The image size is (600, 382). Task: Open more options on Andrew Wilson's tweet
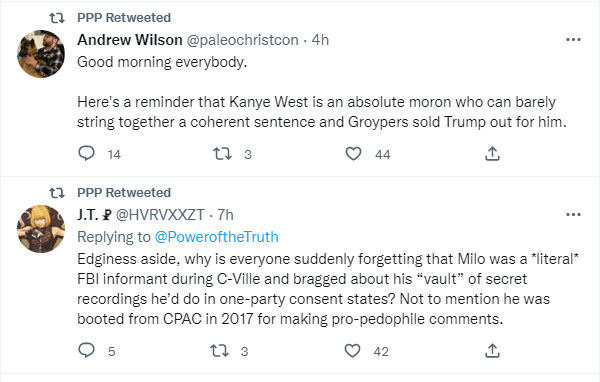coord(573,40)
